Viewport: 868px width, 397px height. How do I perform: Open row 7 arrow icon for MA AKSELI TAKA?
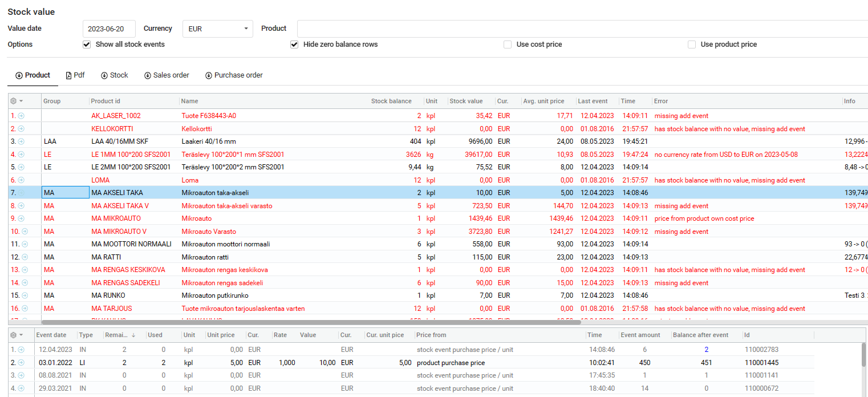[21, 193]
